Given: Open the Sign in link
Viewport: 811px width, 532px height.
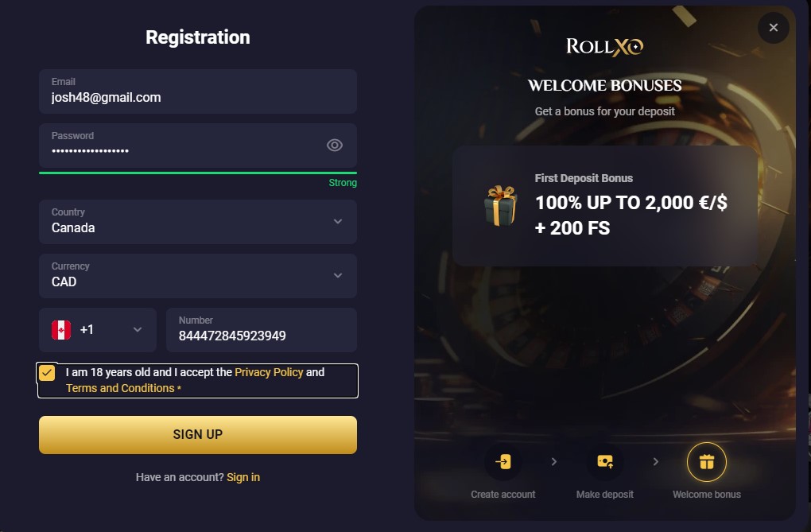Looking at the screenshot, I should 243,477.
